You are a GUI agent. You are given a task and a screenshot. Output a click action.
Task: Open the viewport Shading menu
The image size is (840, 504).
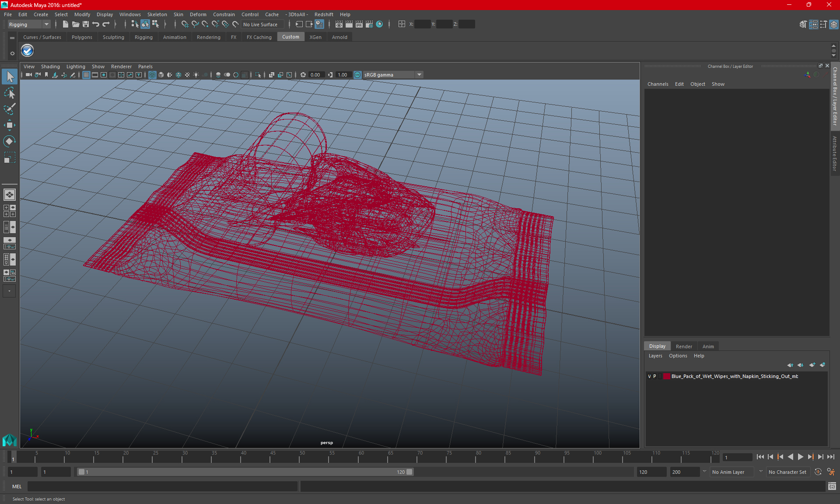(x=50, y=66)
